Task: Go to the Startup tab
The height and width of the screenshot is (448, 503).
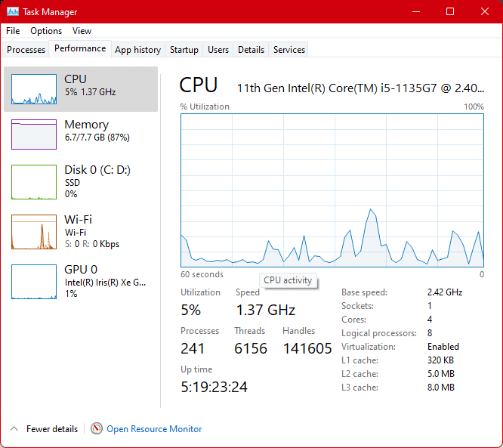Action: point(184,50)
